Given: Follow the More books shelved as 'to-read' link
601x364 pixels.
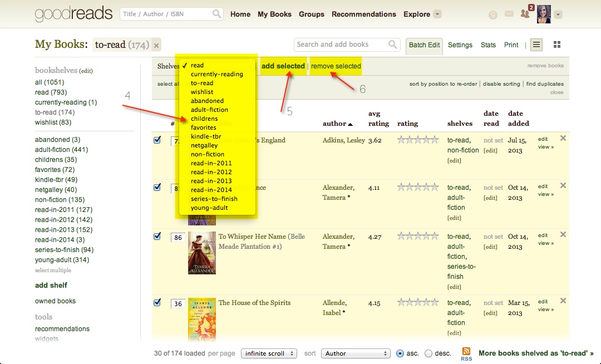Looking at the screenshot, I should pyautogui.click(x=536, y=352).
